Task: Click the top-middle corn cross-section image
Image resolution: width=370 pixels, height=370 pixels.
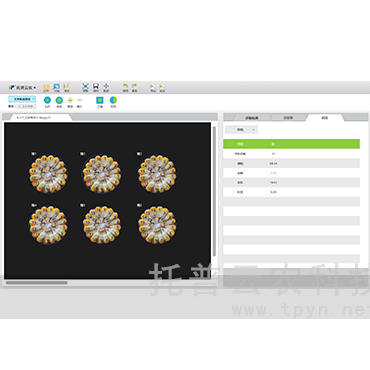Action: coord(102,174)
